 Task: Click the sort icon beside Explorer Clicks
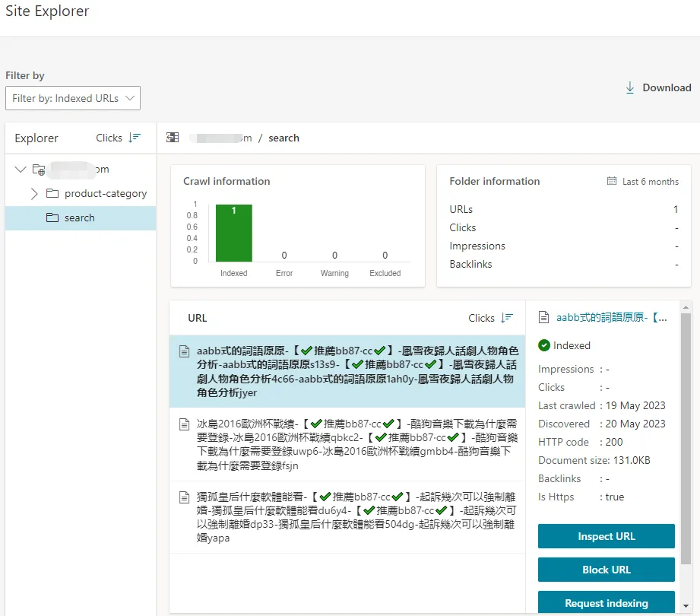(135, 138)
